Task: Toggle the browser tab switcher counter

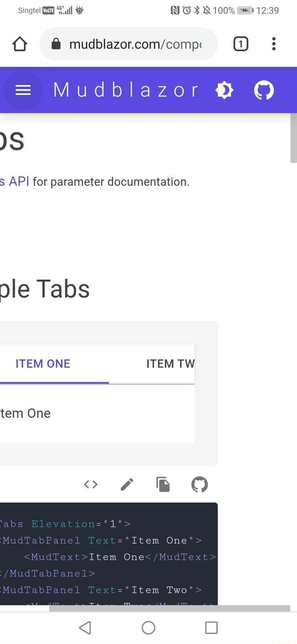Action: pyautogui.click(x=240, y=44)
